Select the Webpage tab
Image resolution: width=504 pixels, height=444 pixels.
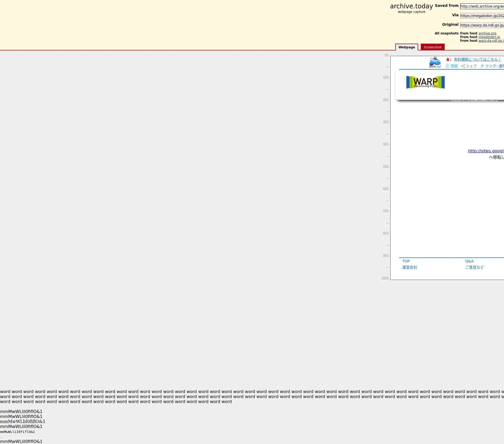(406, 47)
